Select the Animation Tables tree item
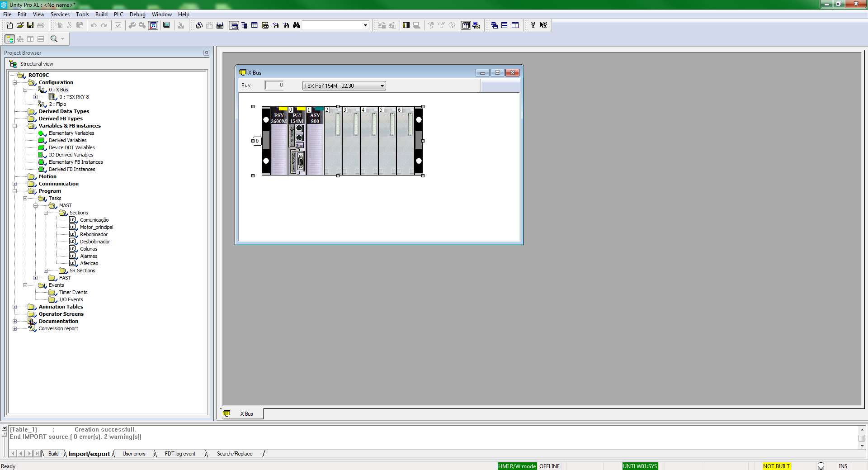 [x=61, y=307]
